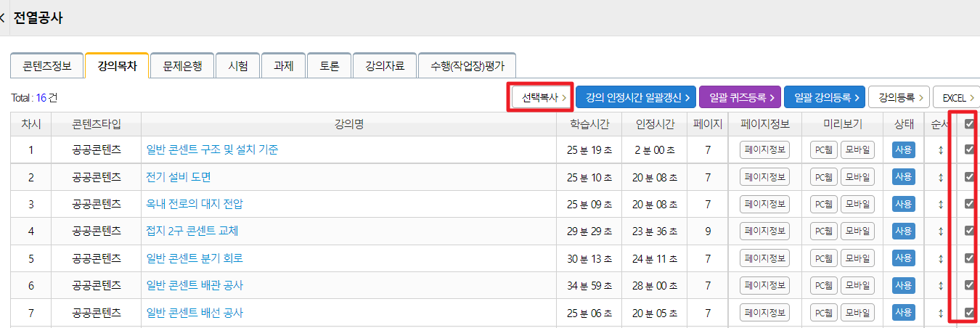Open the 콘텐츠정보 tab
The width and height of the screenshot is (980, 328).
pyautogui.click(x=47, y=66)
